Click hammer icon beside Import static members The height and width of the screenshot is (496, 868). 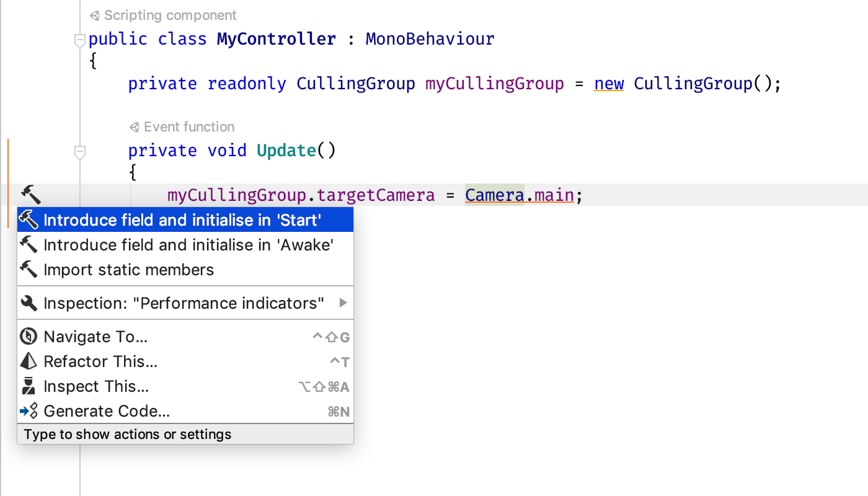point(29,269)
